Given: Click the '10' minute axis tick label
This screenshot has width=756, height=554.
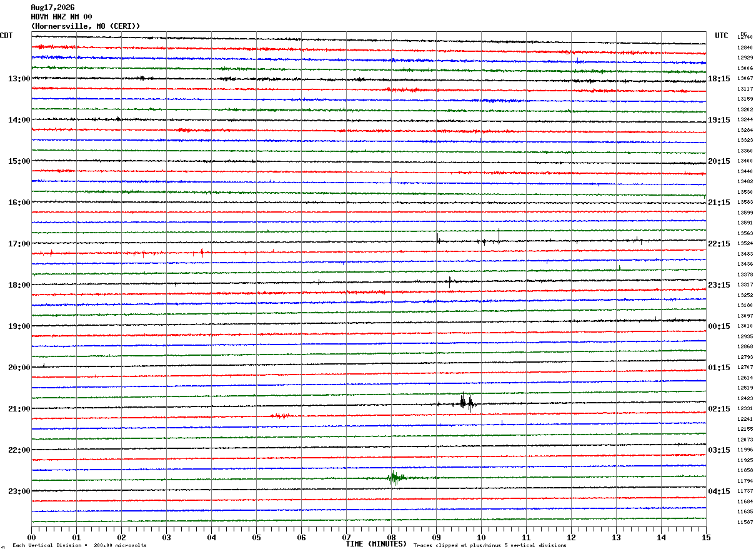Looking at the screenshot, I should (481, 537).
